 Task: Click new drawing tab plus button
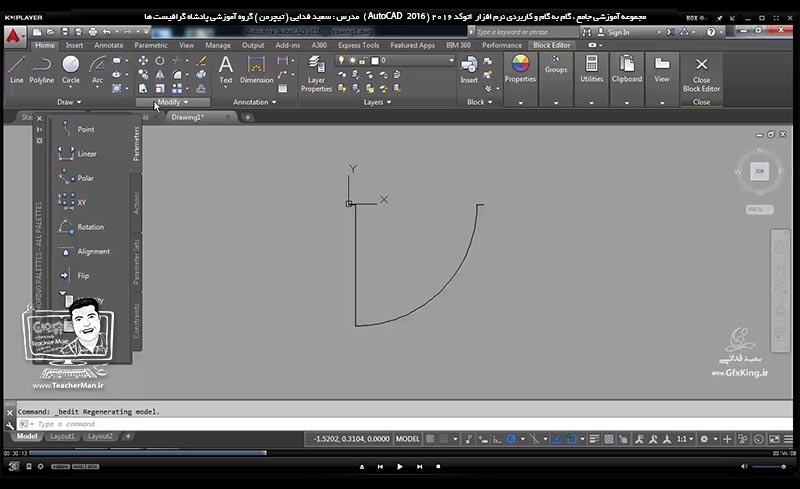[247, 117]
